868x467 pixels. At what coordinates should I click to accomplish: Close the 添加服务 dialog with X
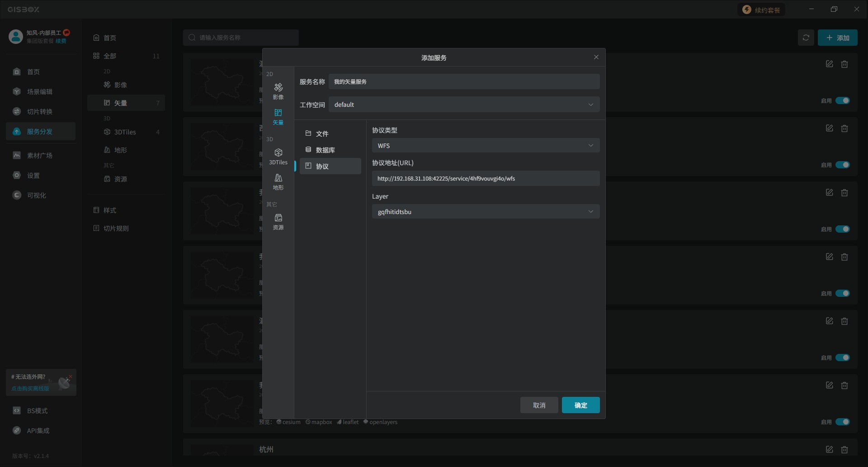click(x=596, y=57)
